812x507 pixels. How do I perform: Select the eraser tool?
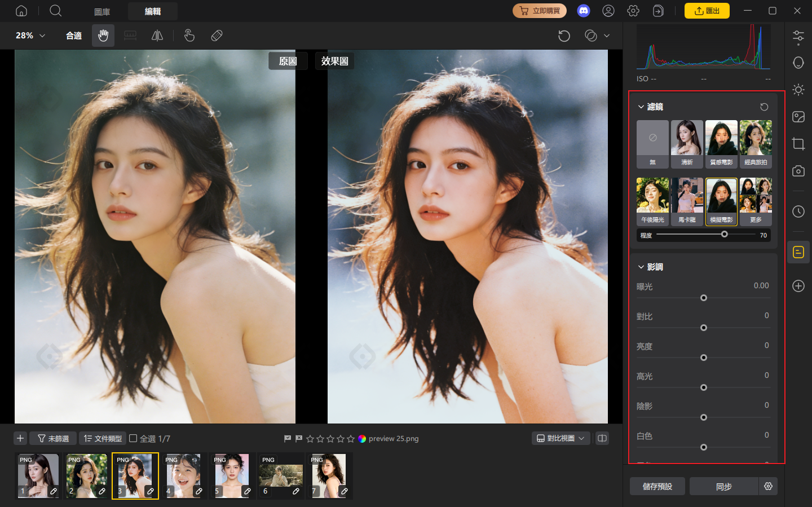217,36
